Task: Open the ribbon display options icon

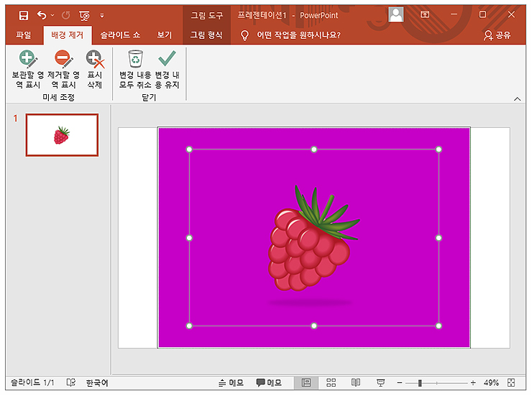Action: point(425,14)
